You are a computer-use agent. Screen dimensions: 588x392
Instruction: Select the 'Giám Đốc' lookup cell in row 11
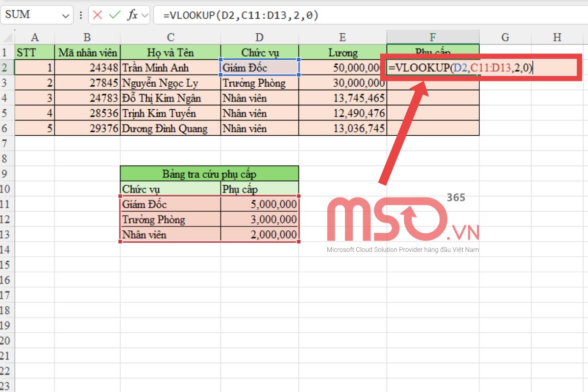[171, 204]
